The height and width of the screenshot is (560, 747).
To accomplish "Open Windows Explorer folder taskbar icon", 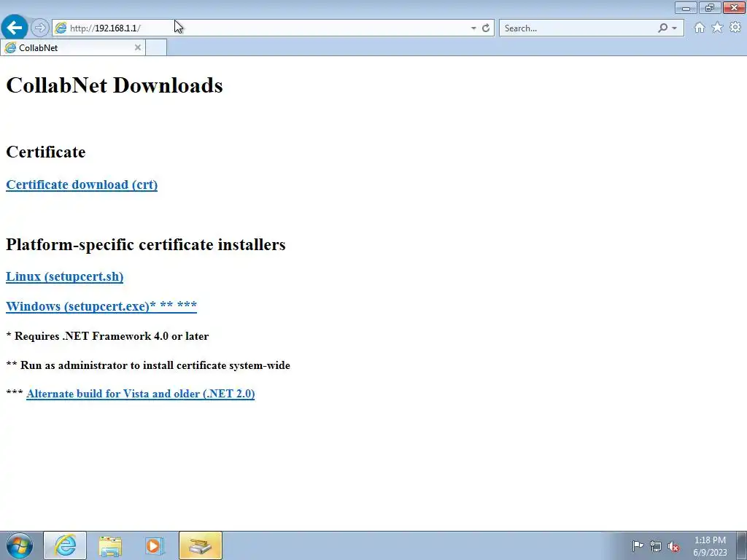I will tap(110, 545).
